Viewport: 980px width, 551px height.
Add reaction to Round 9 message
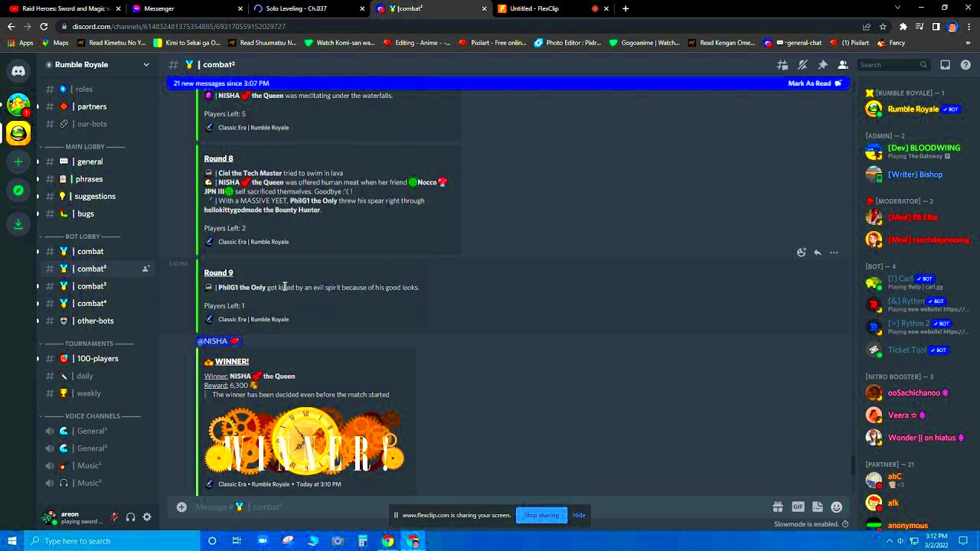tap(801, 253)
